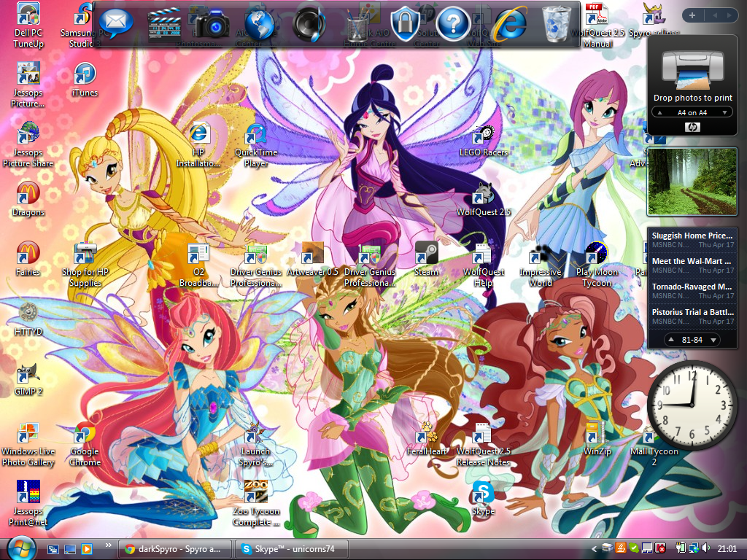Viewport: 747px width, 560px height.
Task: Launch the media player quick launch icon
Action: click(87, 549)
